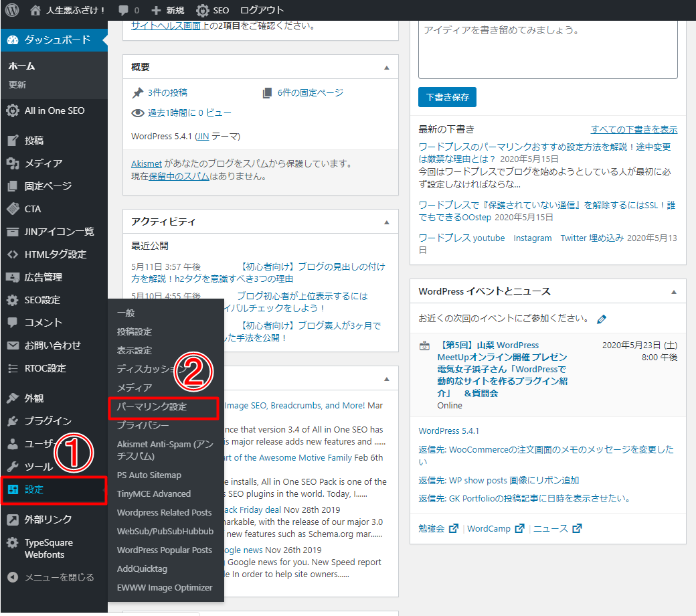Screen dimensions: 696x616
Task: Click the ダッシュボード gauge icon
Action: (13, 40)
